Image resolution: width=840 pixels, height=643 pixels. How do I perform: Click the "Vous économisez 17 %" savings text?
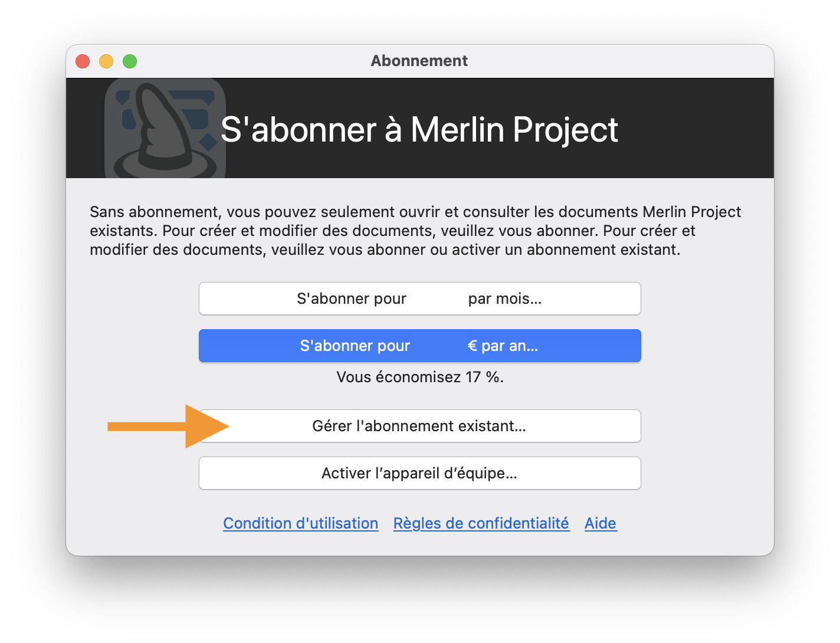coord(419,377)
